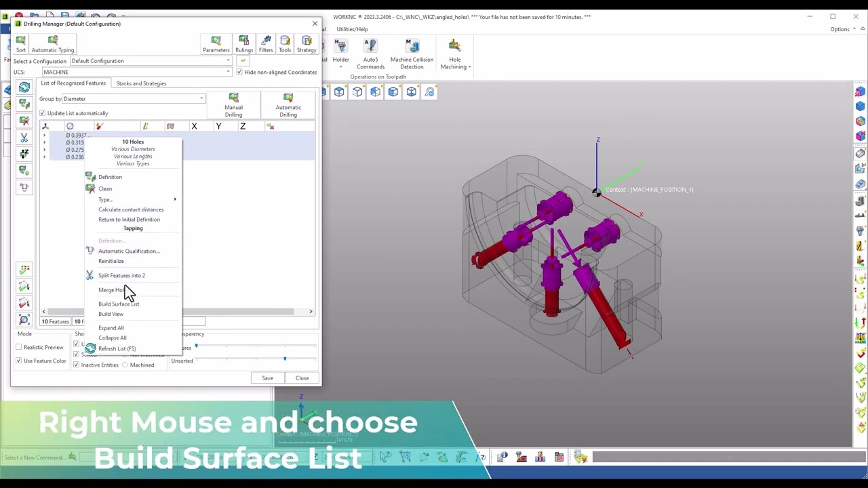Click the Z column header
868x488 pixels.
point(243,126)
